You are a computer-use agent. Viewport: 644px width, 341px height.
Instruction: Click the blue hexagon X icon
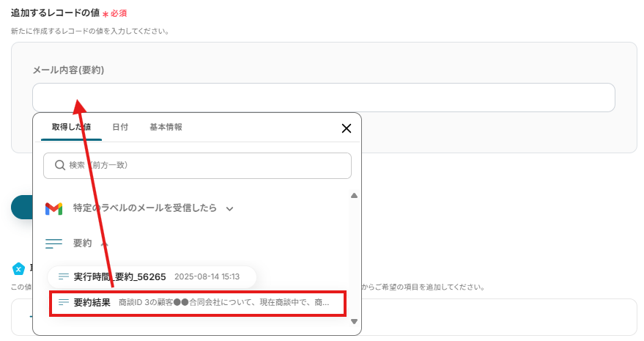(x=18, y=269)
